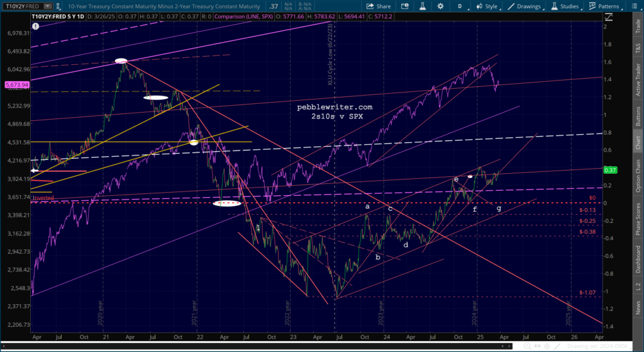Open the Drawings tools menu
This screenshot has height=352, width=644.
[x=525, y=6]
